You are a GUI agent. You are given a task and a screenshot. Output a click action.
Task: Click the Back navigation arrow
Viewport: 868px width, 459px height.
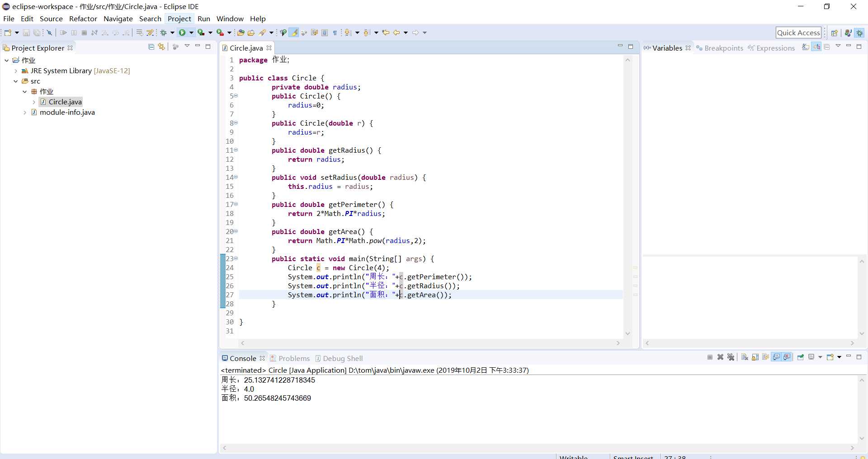tap(396, 33)
